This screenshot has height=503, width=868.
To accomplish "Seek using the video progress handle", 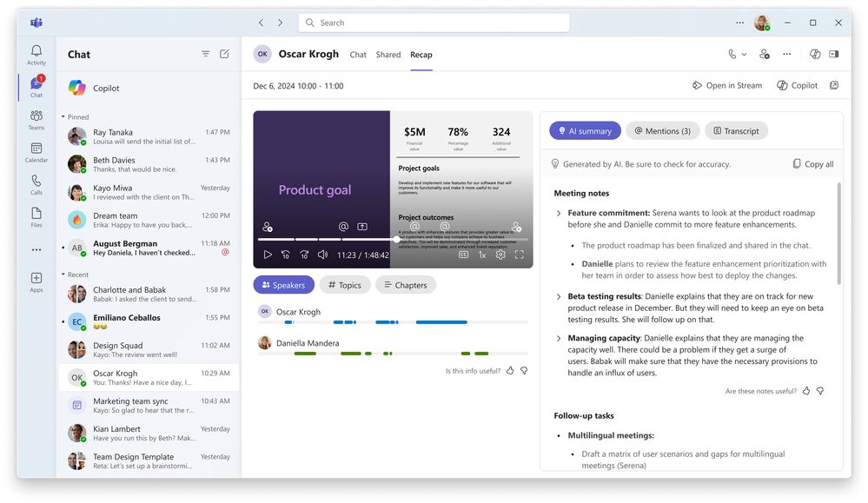I will tap(397, 239).
